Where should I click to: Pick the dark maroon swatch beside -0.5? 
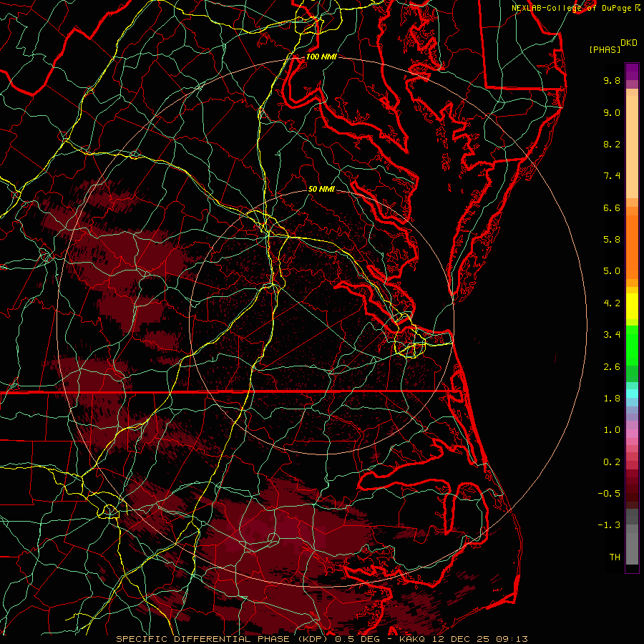click(632, 497)
